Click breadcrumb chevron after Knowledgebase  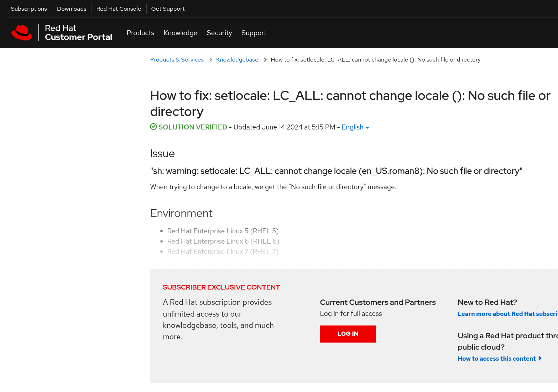tap(265, 60)
